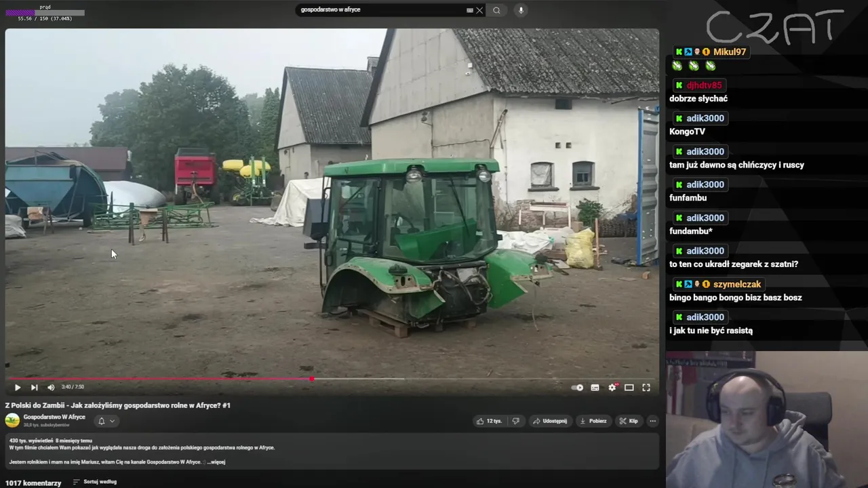Click the video title 'Z Polski do Zambii'
868x488 pixels.
coord(118,405)
